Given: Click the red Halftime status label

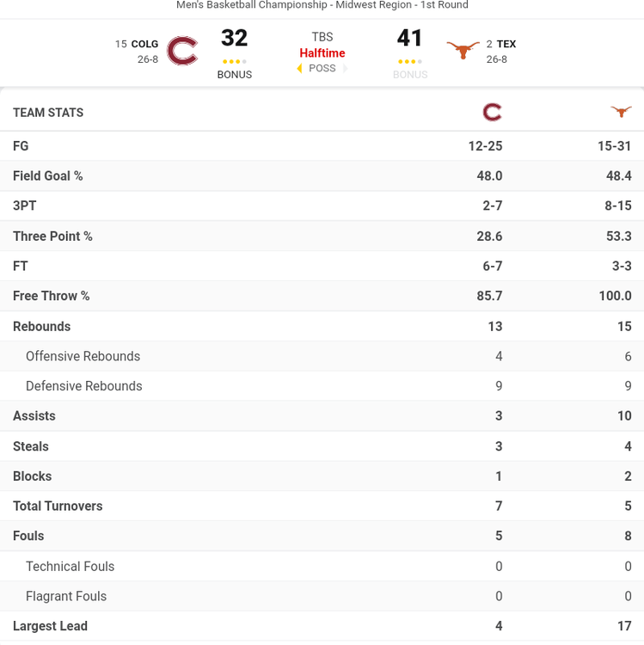Looking at the screenshot, I should click(x=322, y=53).
